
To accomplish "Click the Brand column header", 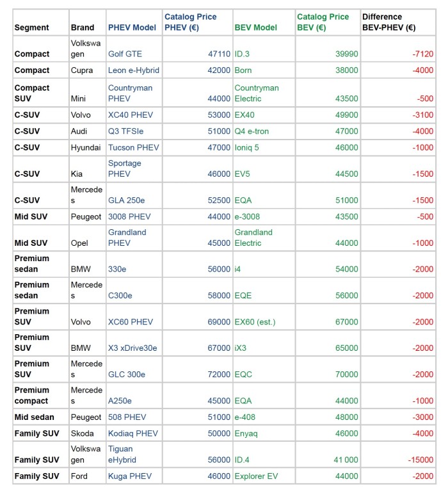I will tap(82, 28).
